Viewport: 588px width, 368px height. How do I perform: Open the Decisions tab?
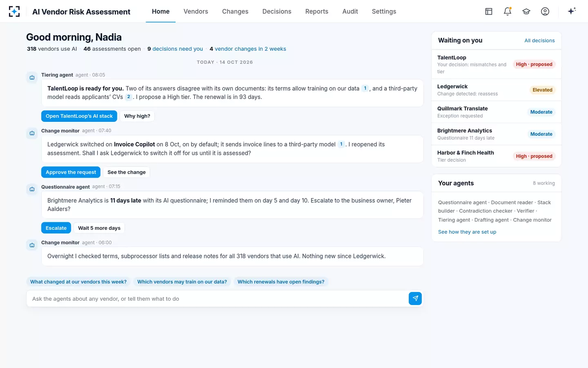tap(277, 11)
